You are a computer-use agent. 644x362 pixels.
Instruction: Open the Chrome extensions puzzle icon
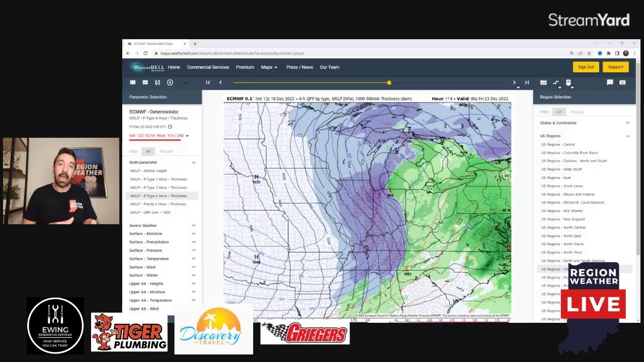[608, 53]
